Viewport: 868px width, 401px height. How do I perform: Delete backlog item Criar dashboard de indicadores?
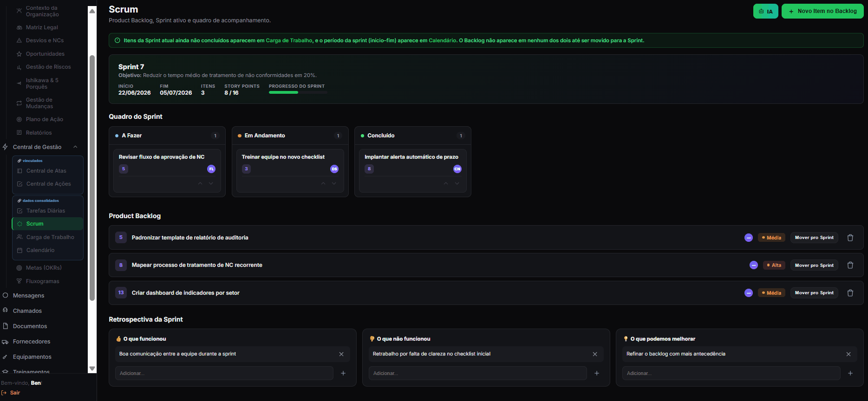coord(850,293)
